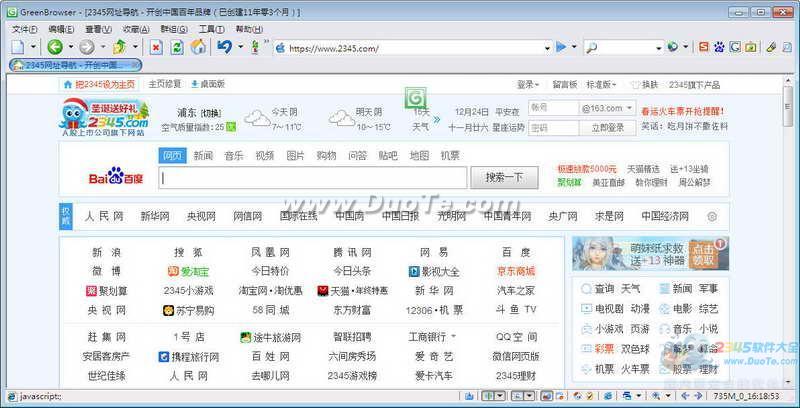Screen dimensions: 800x408
Task: Click the 帐号 email account field
Action: coord(552,108)
